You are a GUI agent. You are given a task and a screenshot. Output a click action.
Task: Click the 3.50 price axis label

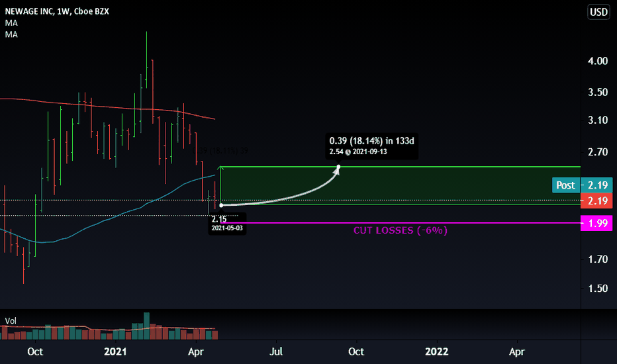pos(598,92)
